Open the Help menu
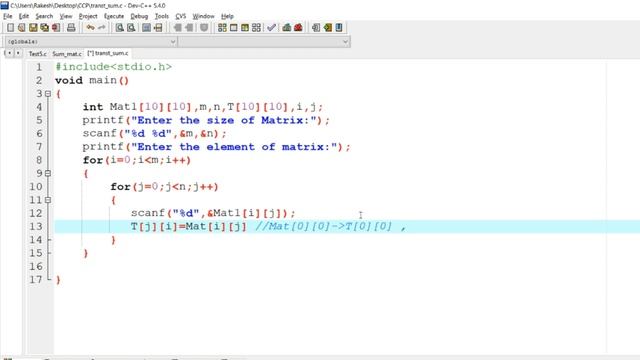Screen dimensions: 640x360 click(x=227, y=16)
